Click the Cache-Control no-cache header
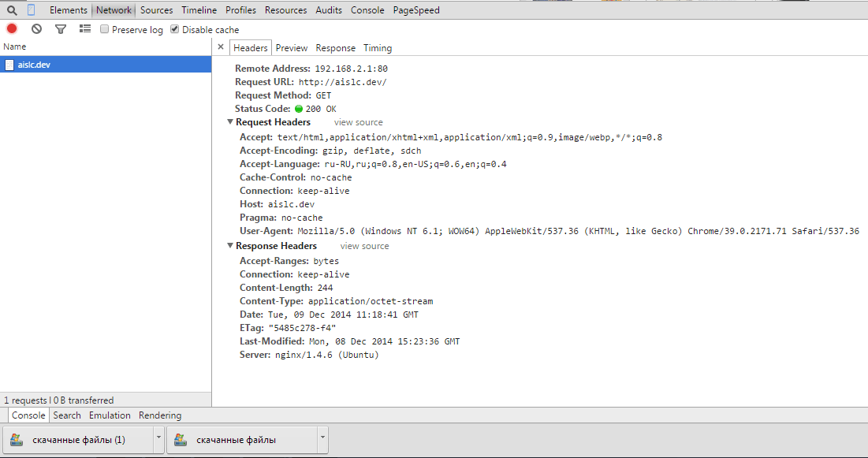Screen dimensions: 868x458 [296, 177]
